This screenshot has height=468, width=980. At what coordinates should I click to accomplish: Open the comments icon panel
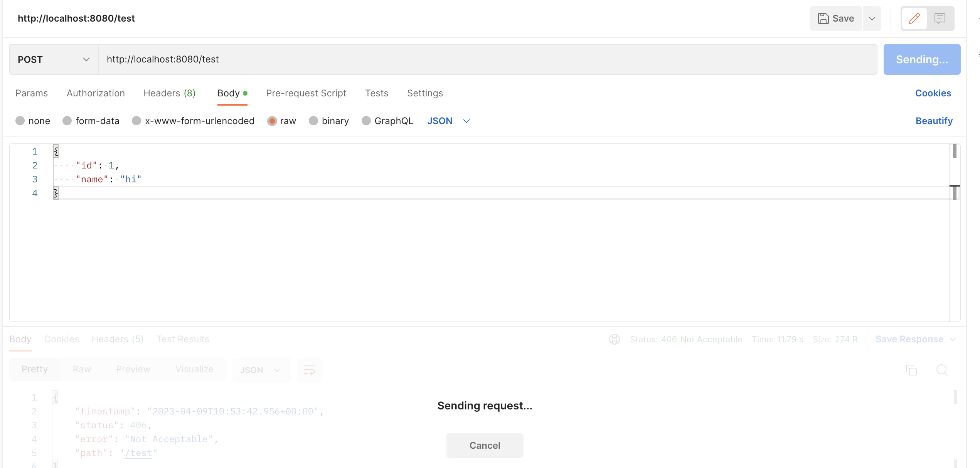click(940, 19)
